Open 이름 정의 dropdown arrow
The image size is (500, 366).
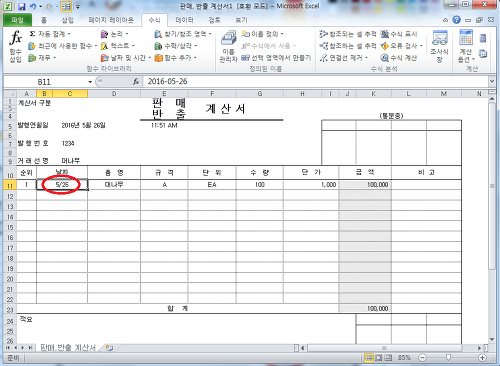tap(282, 34)
